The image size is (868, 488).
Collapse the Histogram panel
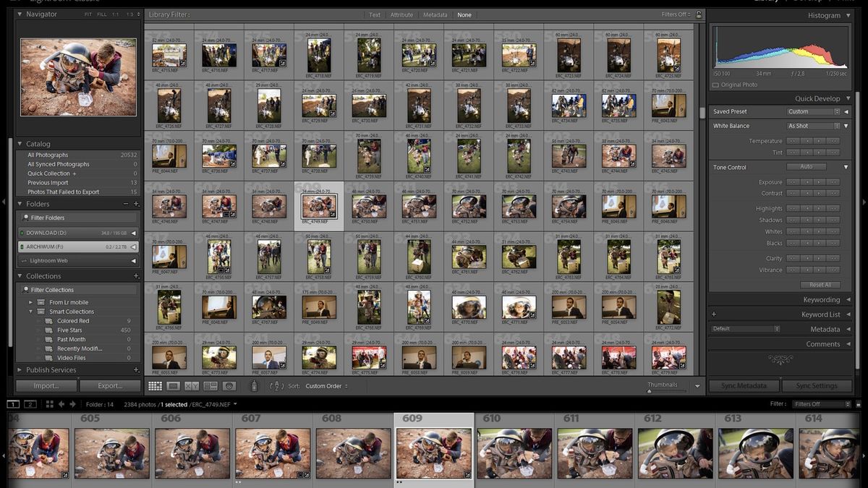click(848, 15)
